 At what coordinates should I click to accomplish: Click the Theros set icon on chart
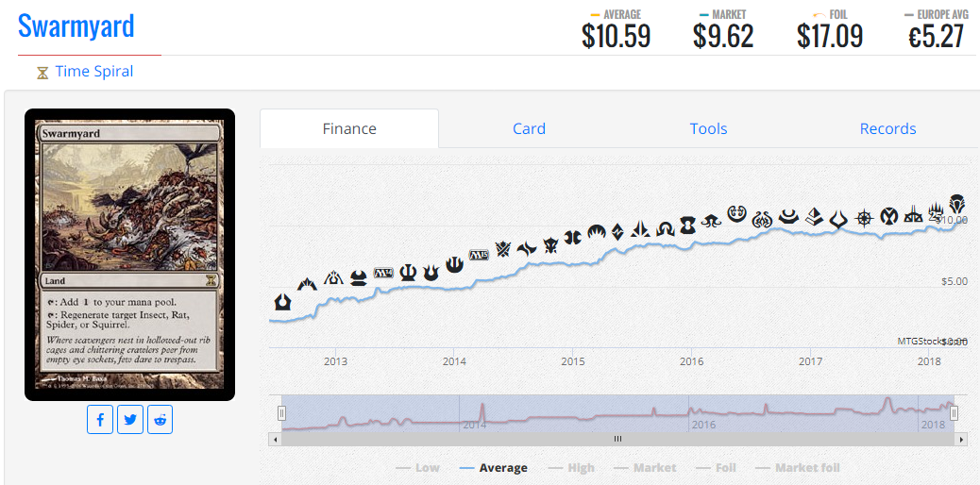point(408,273)
